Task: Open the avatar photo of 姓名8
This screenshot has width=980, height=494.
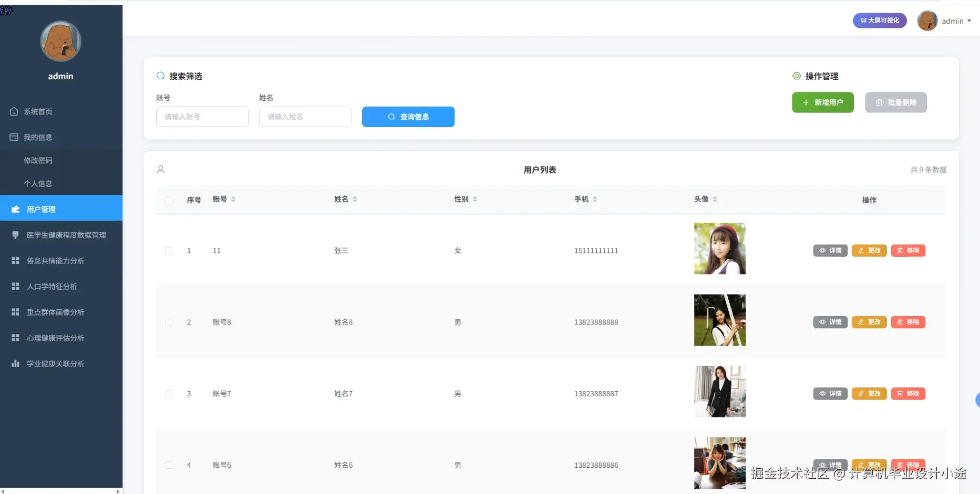Action: tap(720, 320)
